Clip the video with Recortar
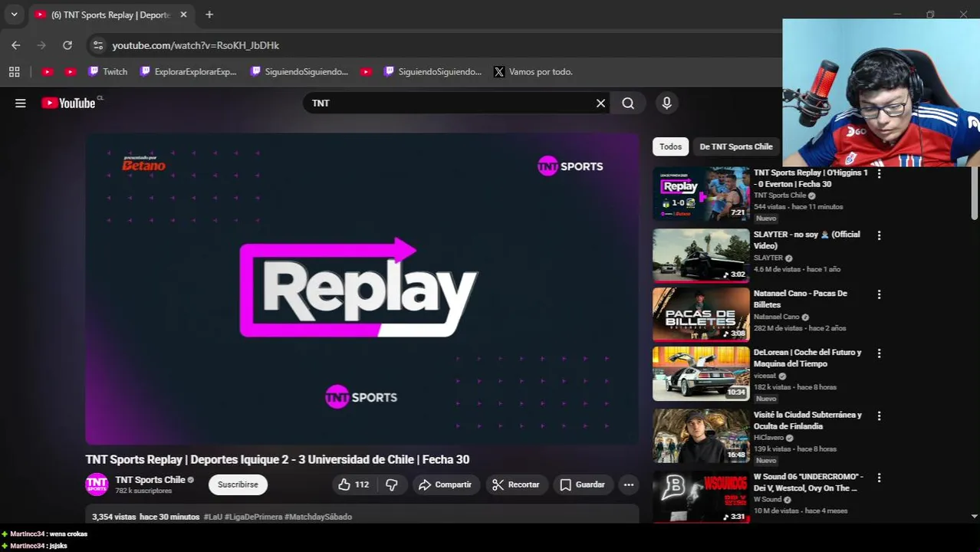Screen dimensions: 980x552 (x=516, y=485)
